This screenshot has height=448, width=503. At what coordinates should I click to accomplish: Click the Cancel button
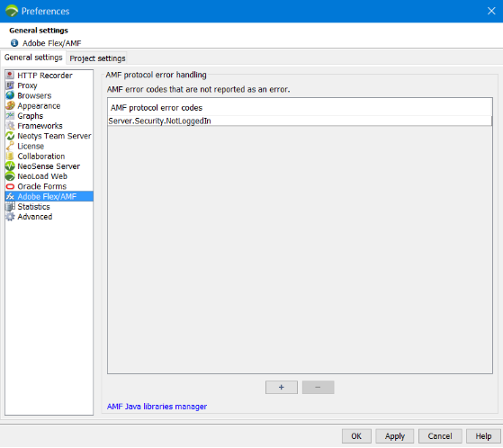(440, 436)
